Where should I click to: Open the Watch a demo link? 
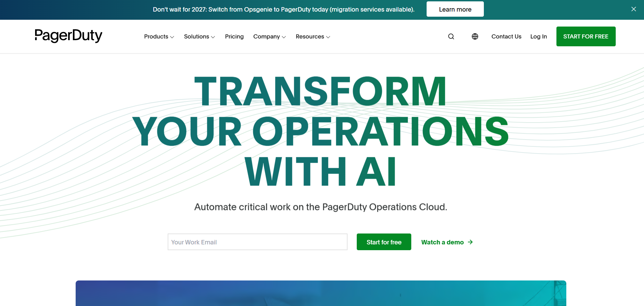tap(447, 242)
